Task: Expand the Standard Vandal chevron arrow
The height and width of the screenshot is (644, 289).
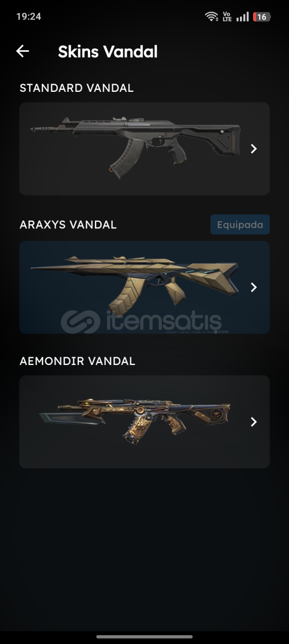Action: coord(254,148)
